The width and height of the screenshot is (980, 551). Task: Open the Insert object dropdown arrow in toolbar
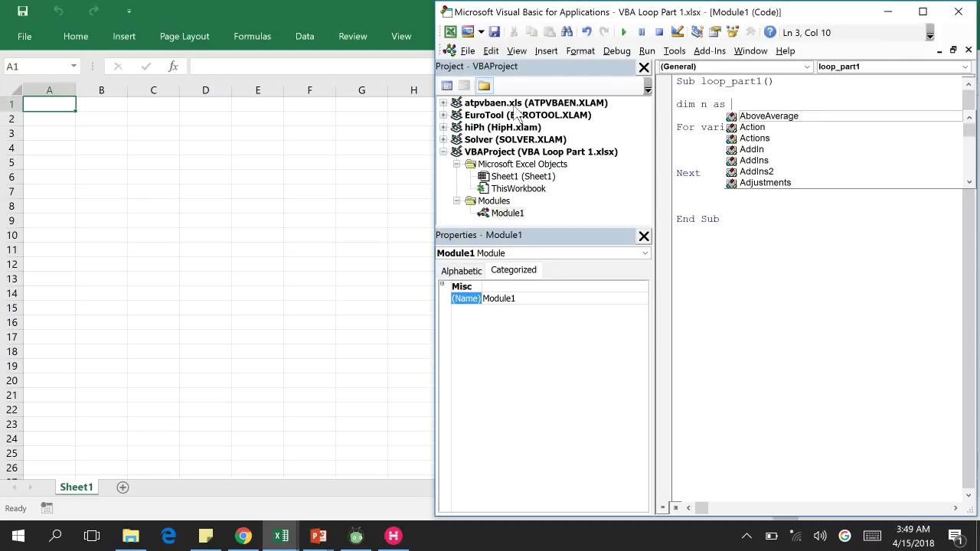[481, 32]
